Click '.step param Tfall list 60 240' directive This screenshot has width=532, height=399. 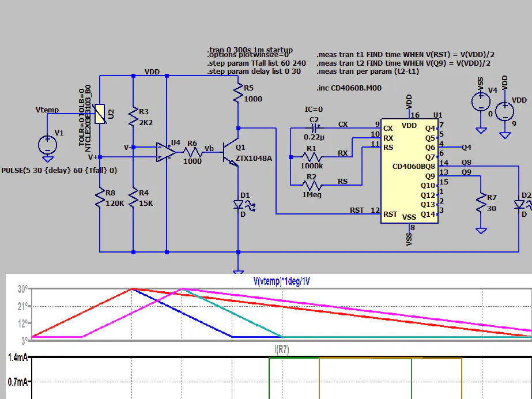click(x=256, y=63)
